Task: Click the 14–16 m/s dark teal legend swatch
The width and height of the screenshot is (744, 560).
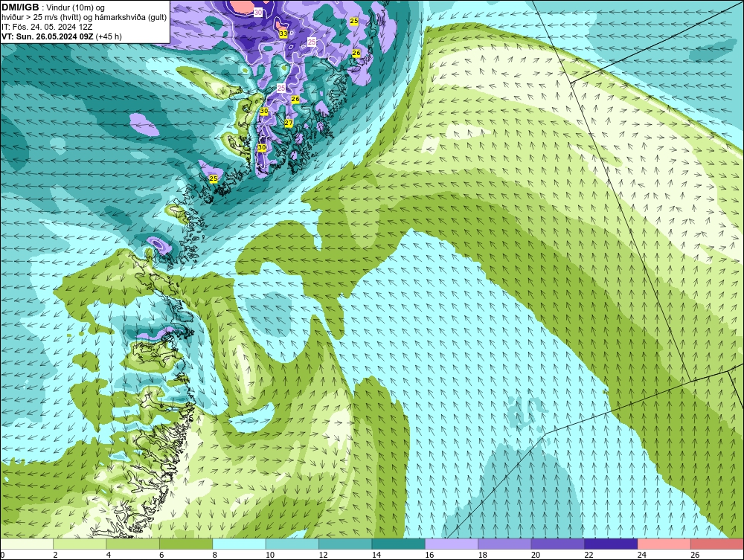Action: point(399,544)
